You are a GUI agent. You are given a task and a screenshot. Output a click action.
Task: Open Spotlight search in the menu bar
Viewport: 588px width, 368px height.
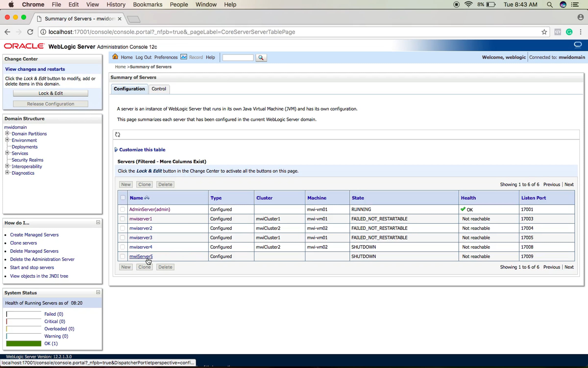click(x=550, y=5)
